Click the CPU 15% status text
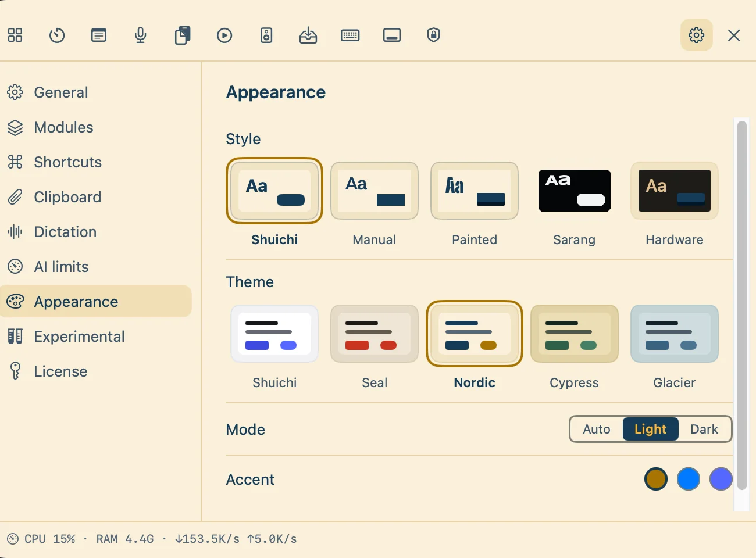This screenshot has width=756, height=558. (x=50, y=539)
